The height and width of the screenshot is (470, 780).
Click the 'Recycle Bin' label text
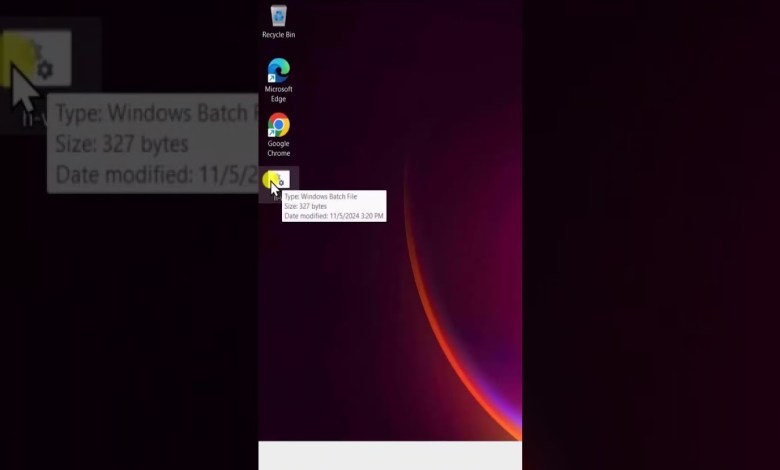point(279,35)
